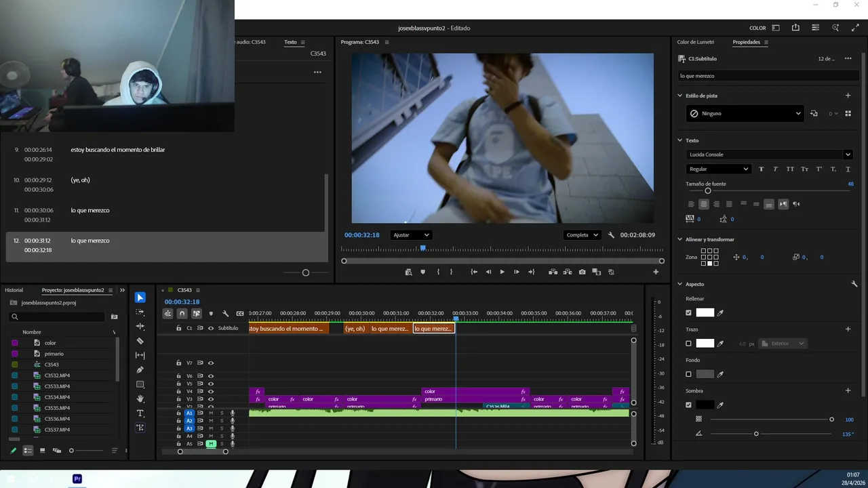Screen dimensions: 868x488
Task: Select the Track Select Forward tool
Action: click(x=140, y=312)
